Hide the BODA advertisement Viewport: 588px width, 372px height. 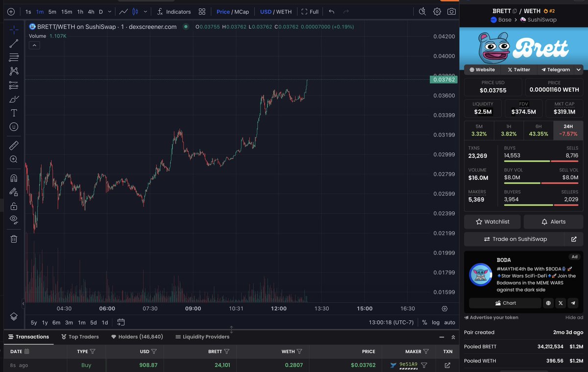pyautogui.click(x=574, y=318)
